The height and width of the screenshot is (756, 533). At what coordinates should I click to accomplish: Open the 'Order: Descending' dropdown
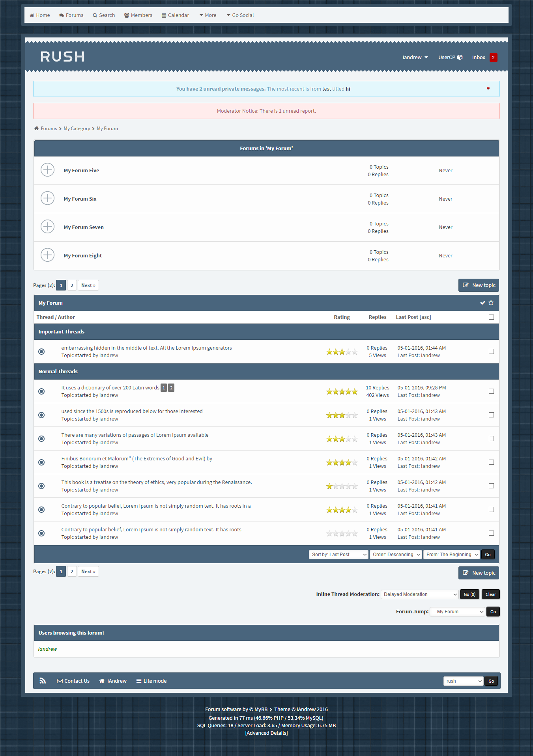pos(396,555)
